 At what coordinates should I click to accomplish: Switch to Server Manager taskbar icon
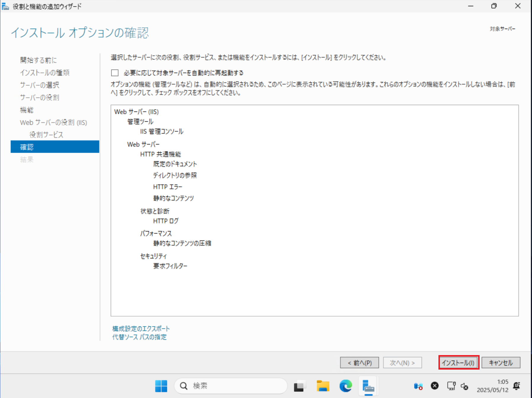tap(368, 386)
